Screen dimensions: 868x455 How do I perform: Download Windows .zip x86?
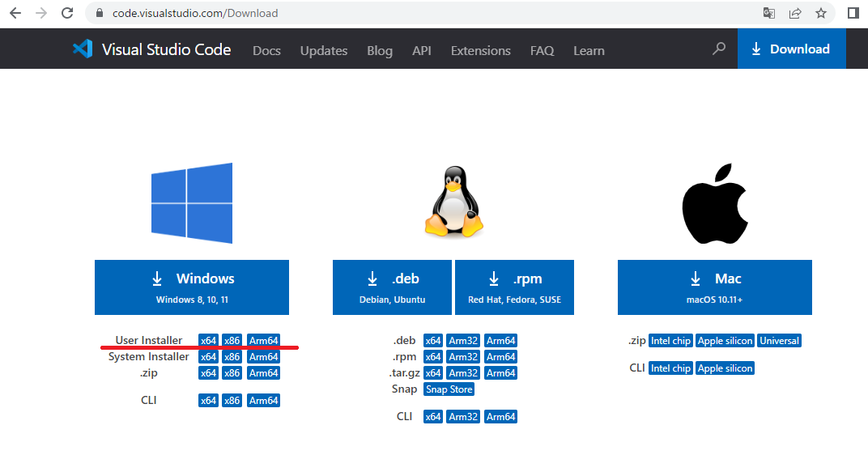click(232, 373)
